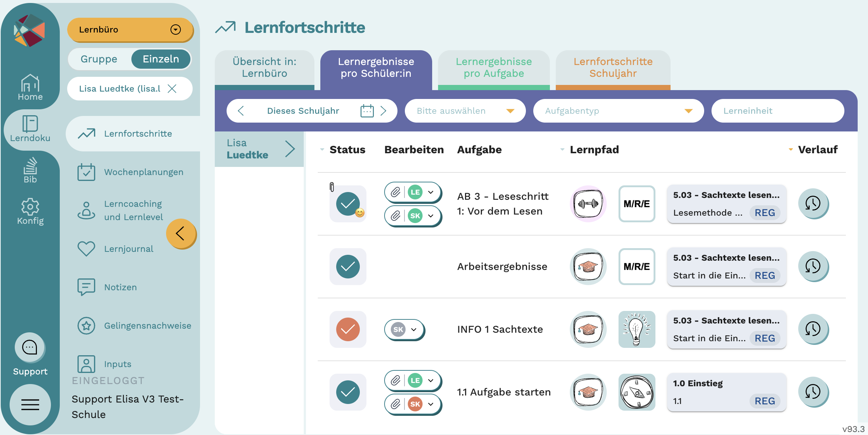Remove Lisa Luedtke selection with X

point(172,89)
